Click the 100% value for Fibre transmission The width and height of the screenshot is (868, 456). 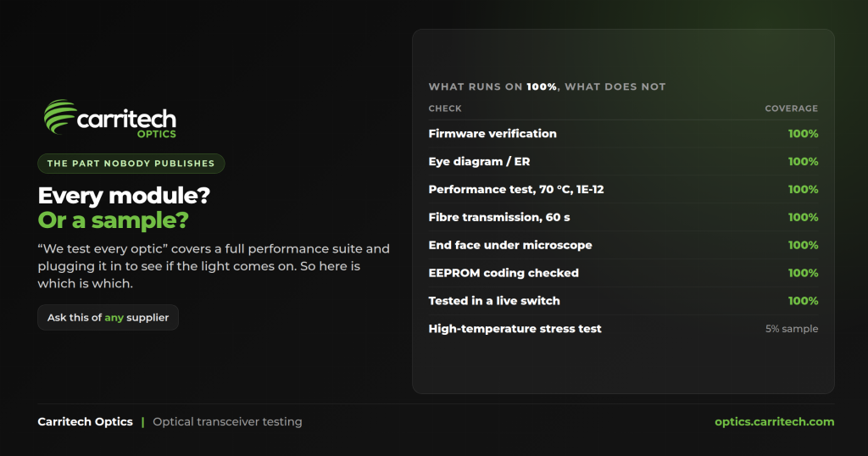tap(804, 217)
